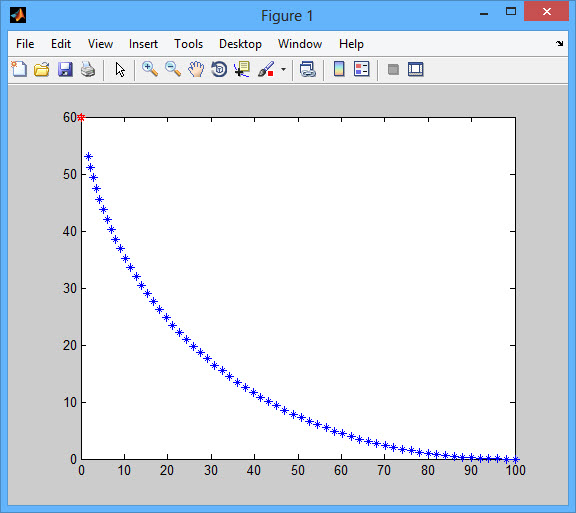Hide plot tools
The image size is (576, 513).
393,69
